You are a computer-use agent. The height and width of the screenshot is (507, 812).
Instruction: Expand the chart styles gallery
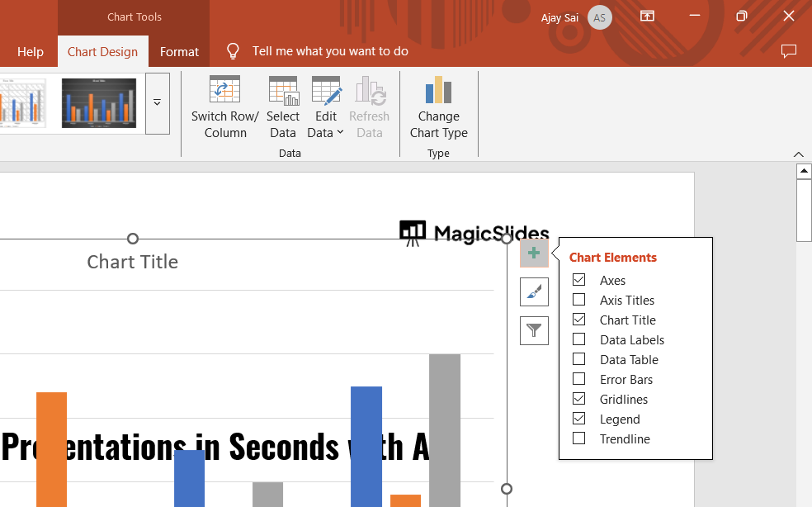tap(158, 103)
